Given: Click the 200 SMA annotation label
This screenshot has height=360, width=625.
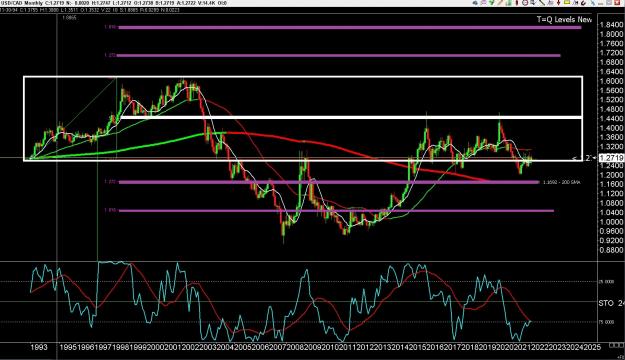Looking at the screenshot, I should click(562, 182).
